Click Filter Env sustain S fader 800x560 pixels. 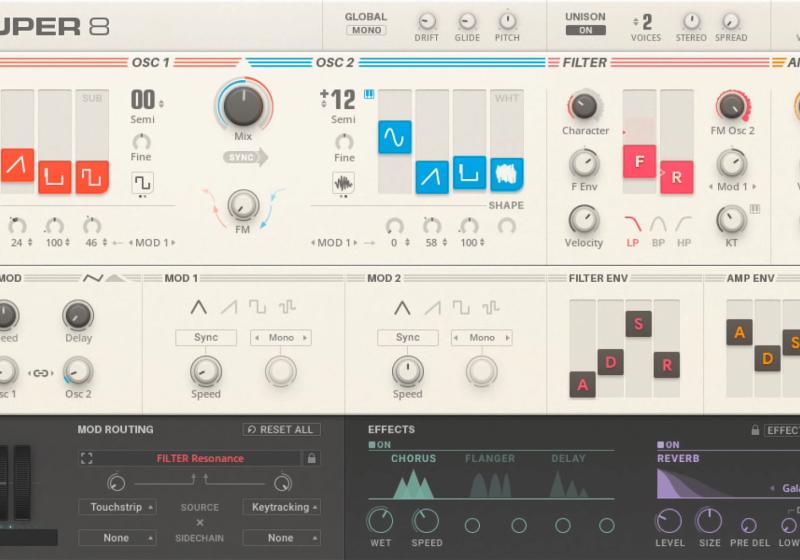(x=638, y=324)
